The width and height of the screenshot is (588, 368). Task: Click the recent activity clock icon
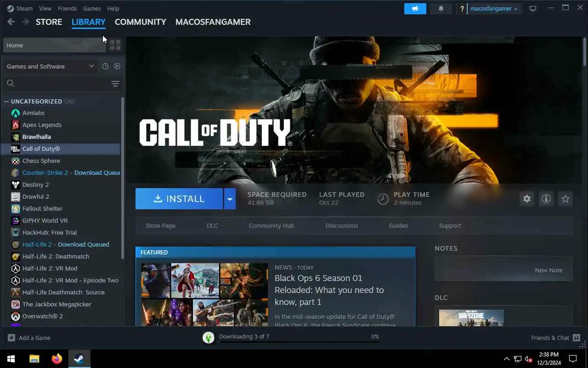coord(105,66)
